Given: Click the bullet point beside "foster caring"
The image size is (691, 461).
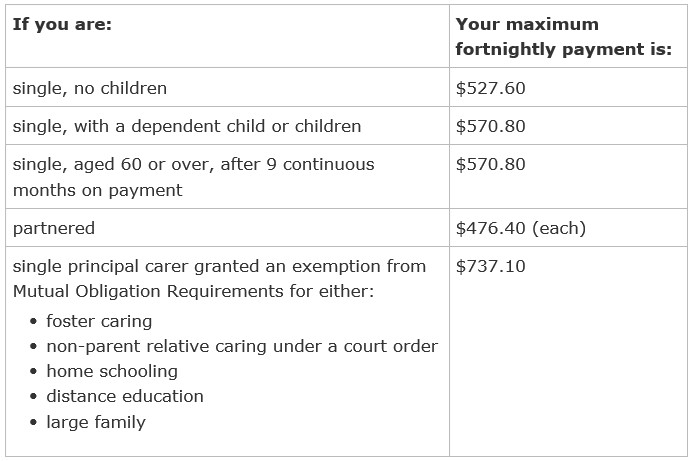Looking at the screenshot, I should (34, 322).
